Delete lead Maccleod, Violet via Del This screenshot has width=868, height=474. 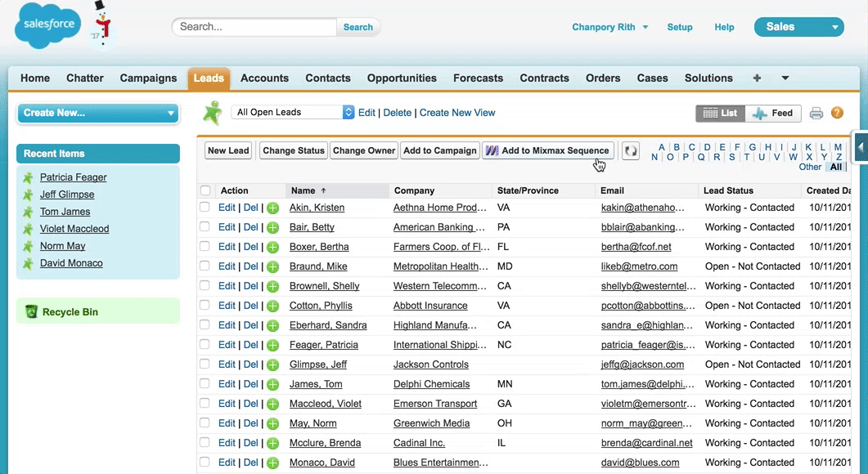[251, 404]
